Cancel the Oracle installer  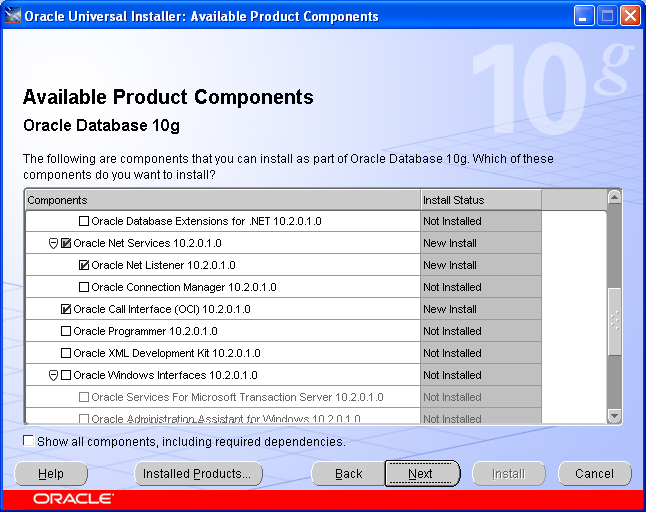point(595,474)
